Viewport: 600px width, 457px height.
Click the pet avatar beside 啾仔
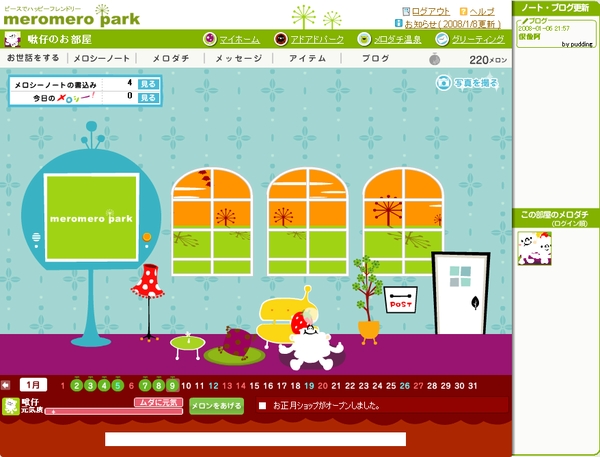(11, 406)
